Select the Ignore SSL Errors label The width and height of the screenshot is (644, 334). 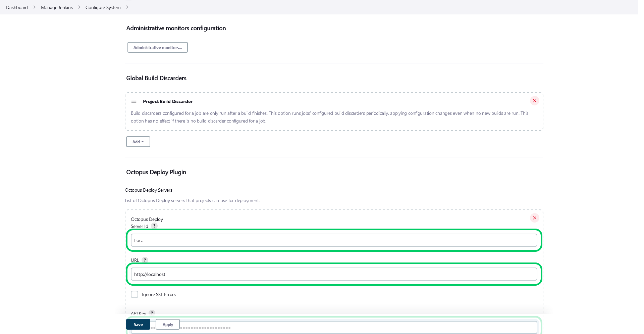tap(159, 294)
